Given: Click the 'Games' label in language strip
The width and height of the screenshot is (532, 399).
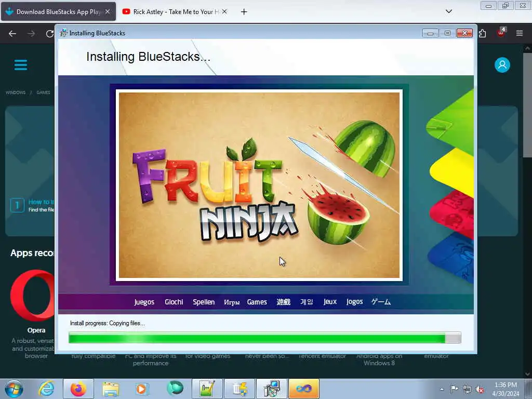Looking at the screenshot, I should click(x=257, y=302).
